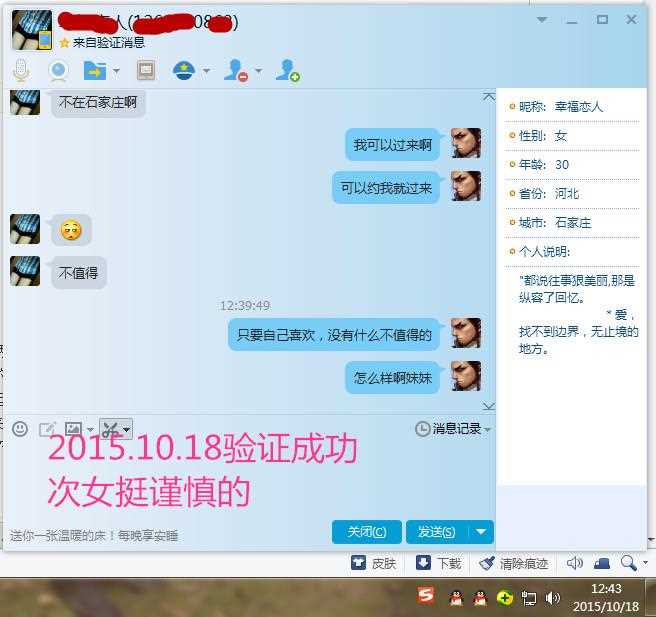656x617 pixels.
Task: Click the browser status bar sound icon
Action: (x=574, y=563)
